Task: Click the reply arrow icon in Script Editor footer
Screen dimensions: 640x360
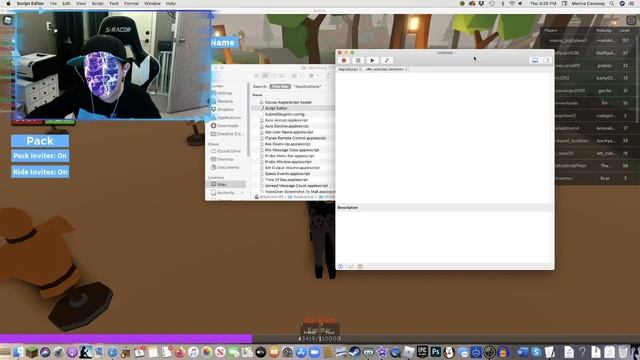Action: click(x=351, y=267)
